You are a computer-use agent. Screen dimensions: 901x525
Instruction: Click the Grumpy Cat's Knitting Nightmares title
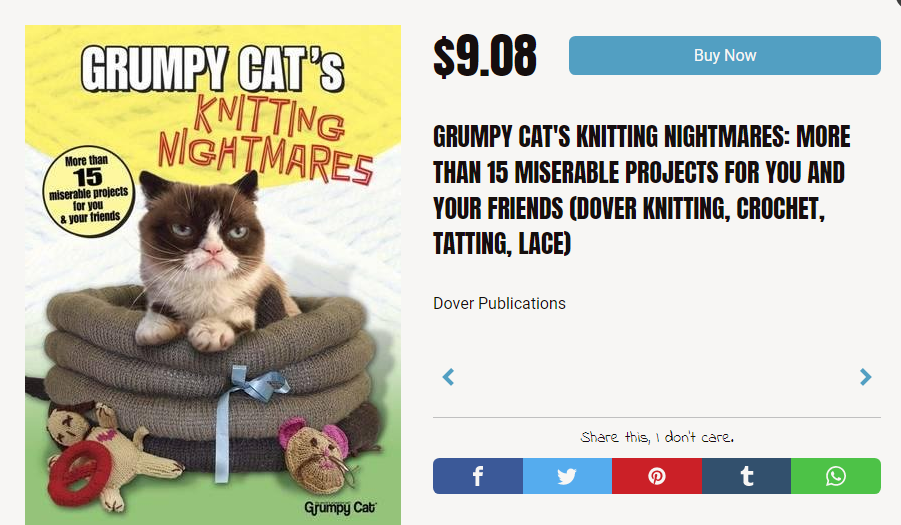(x=641, y=190)
